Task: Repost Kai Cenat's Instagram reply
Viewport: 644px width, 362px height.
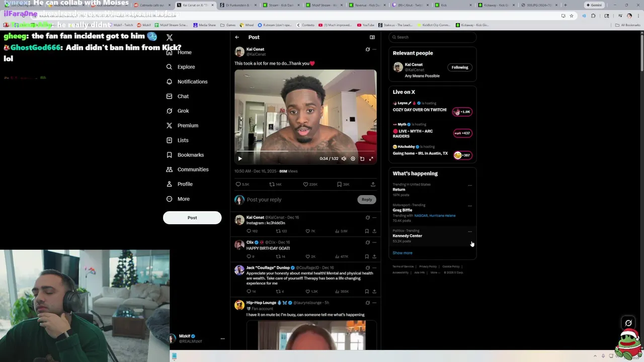Action: (277, 231)
